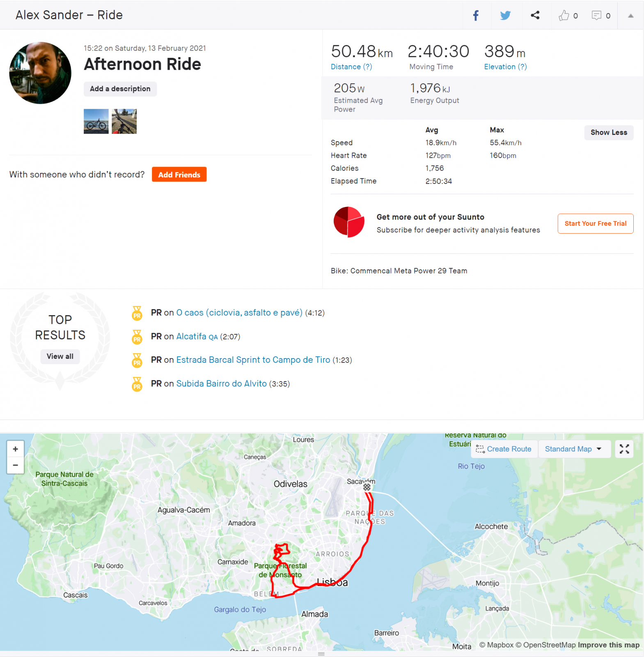644x657 pixels.
Task: Click the Calories 1,756 value
Action: pos(434,168)
